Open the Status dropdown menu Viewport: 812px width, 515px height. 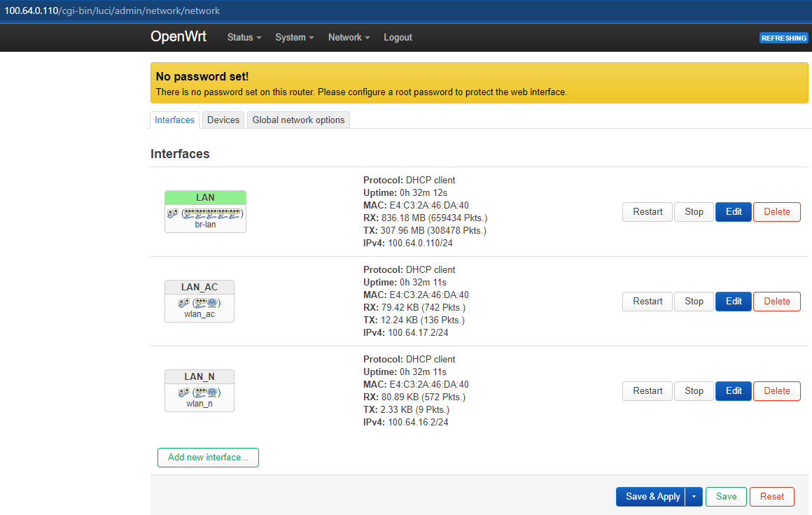[244, 38]
